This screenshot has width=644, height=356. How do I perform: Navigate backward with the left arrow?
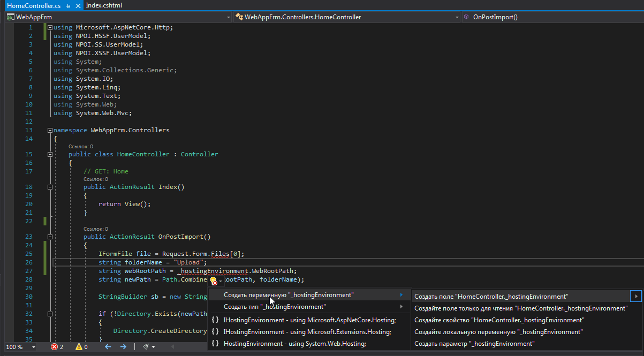tap(107, 347)
